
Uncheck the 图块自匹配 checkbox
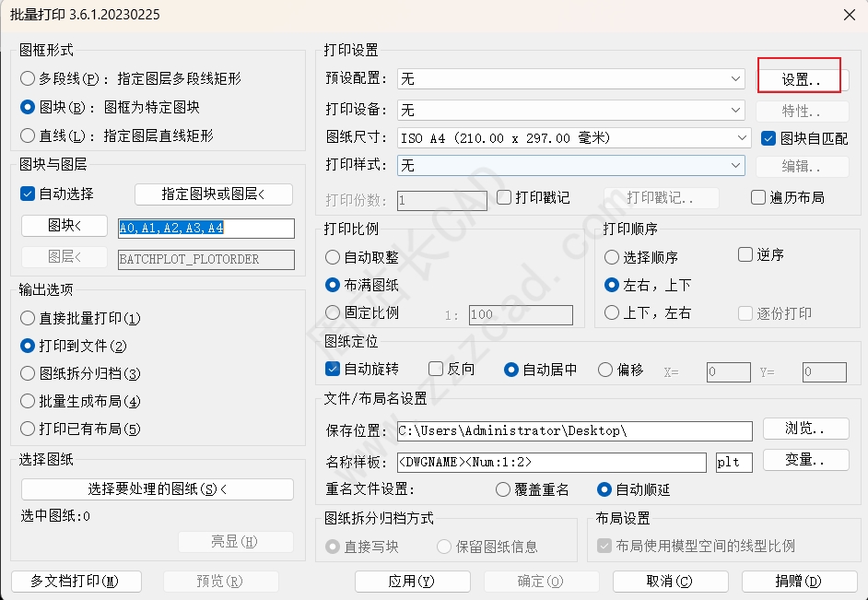click(768, 138)
